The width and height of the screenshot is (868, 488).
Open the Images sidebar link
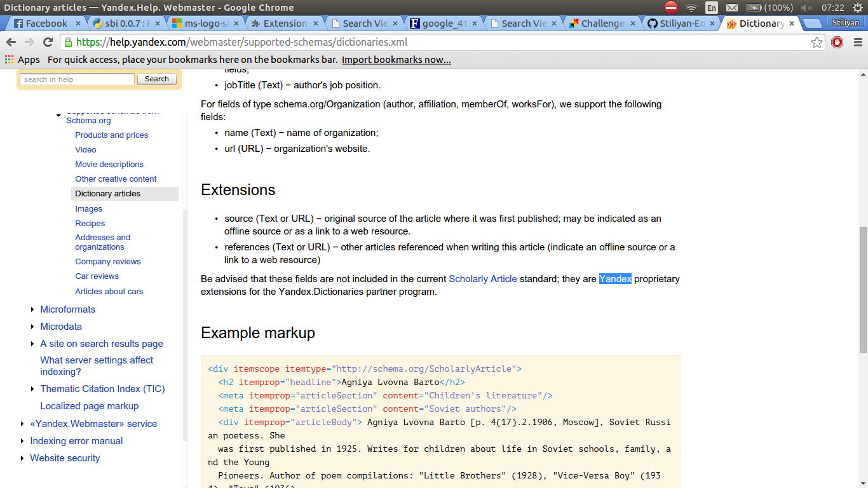89,209
